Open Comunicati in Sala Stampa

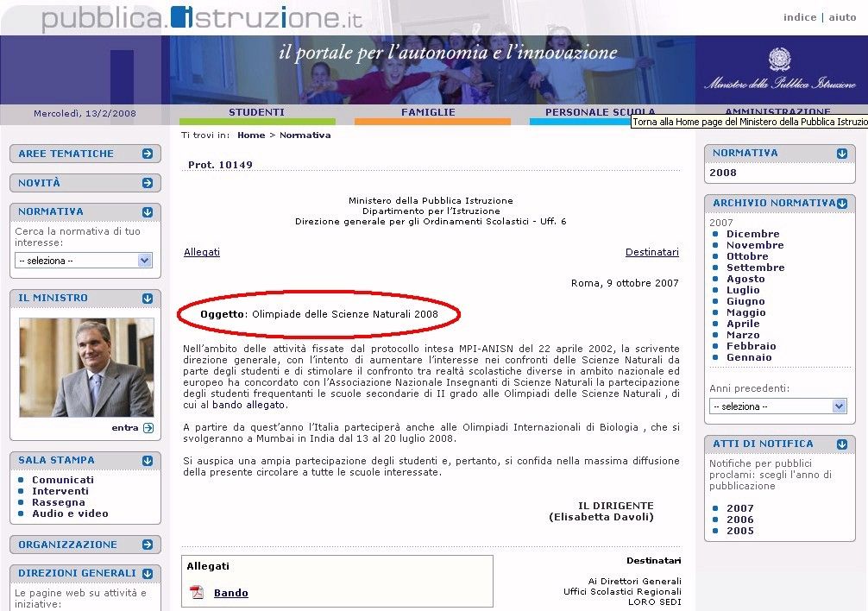[63, 480]
